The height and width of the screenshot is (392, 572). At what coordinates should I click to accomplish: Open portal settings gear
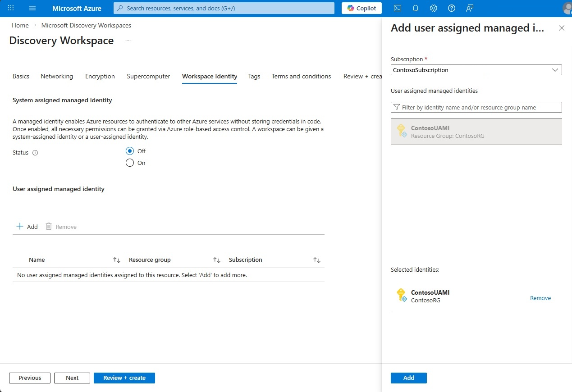pyautogui.click(x=434, y=8)
